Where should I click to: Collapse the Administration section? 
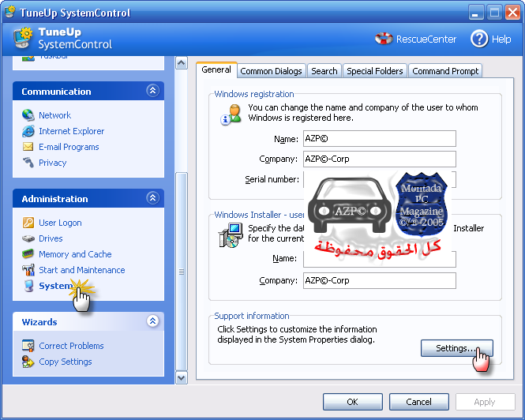tap(152, 197)
